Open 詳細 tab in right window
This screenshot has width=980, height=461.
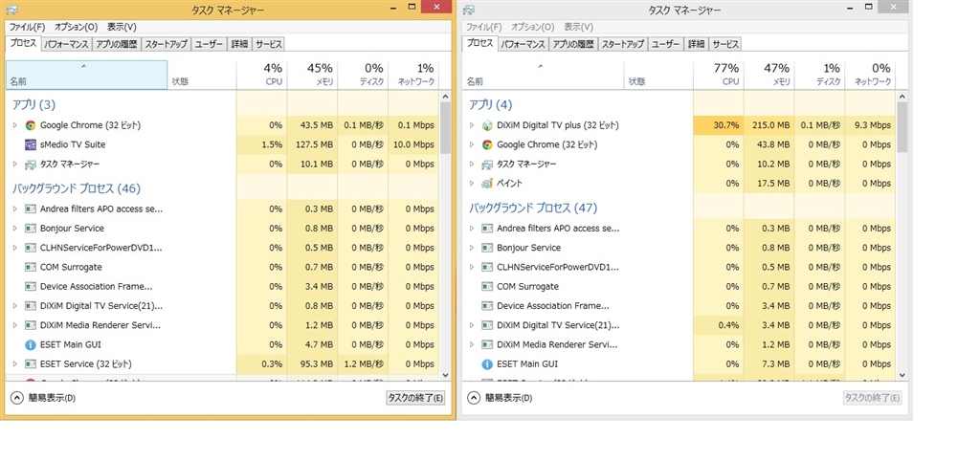(696, 44)
